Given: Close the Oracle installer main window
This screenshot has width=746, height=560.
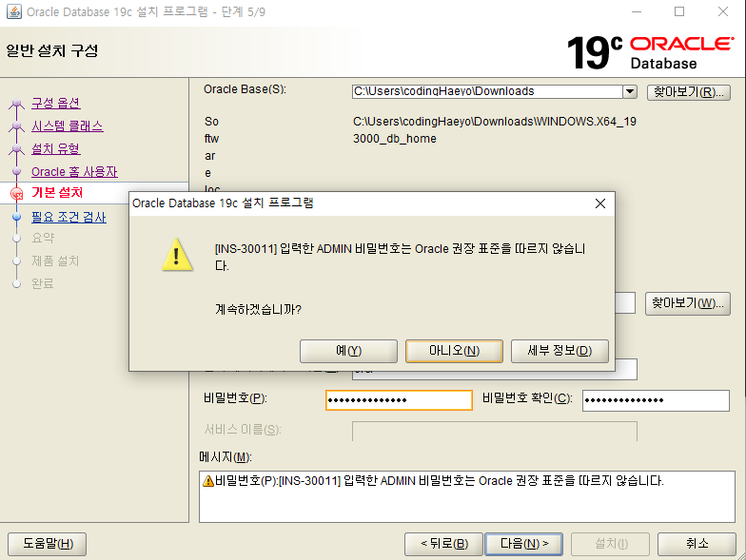Looking at the screenshot, I should coord(723,11).
